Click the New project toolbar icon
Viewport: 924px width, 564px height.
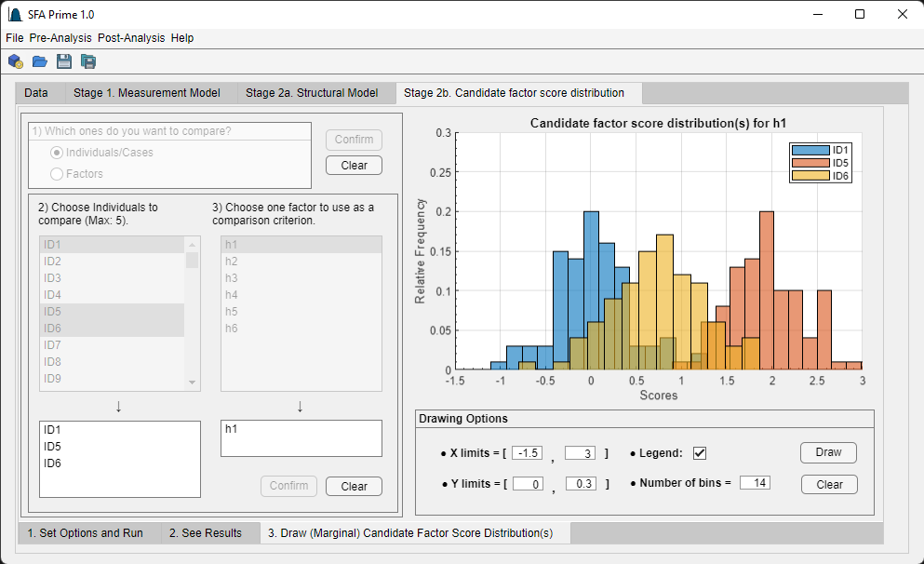point(15,61)
